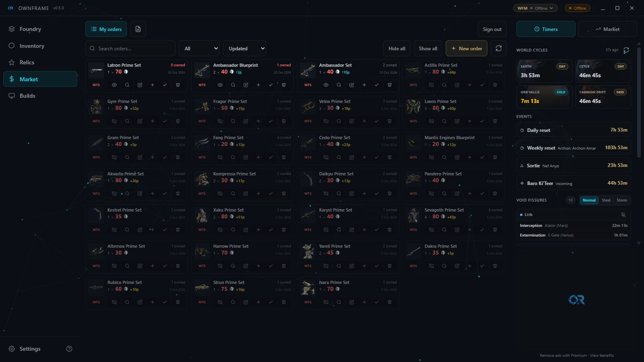Edit the Latron Prime Set order
Image resolution: width=644 pixels, height=362 pixels.
[140, 85]
